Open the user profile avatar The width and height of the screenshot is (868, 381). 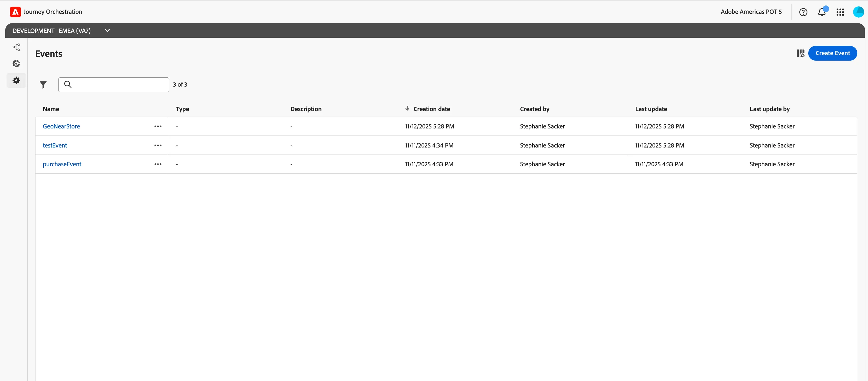[858, 12]
